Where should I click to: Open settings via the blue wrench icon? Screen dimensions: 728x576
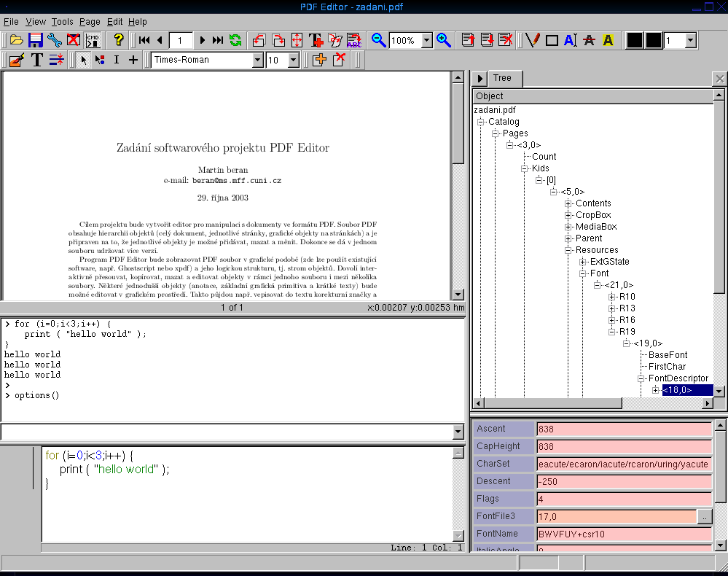tap(55, 40)
